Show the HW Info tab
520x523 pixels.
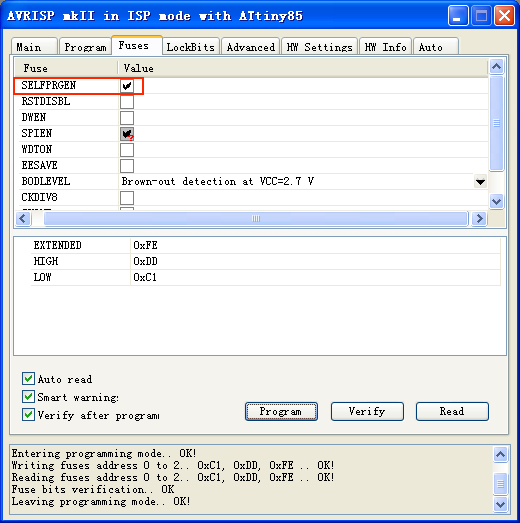(385, 47)
